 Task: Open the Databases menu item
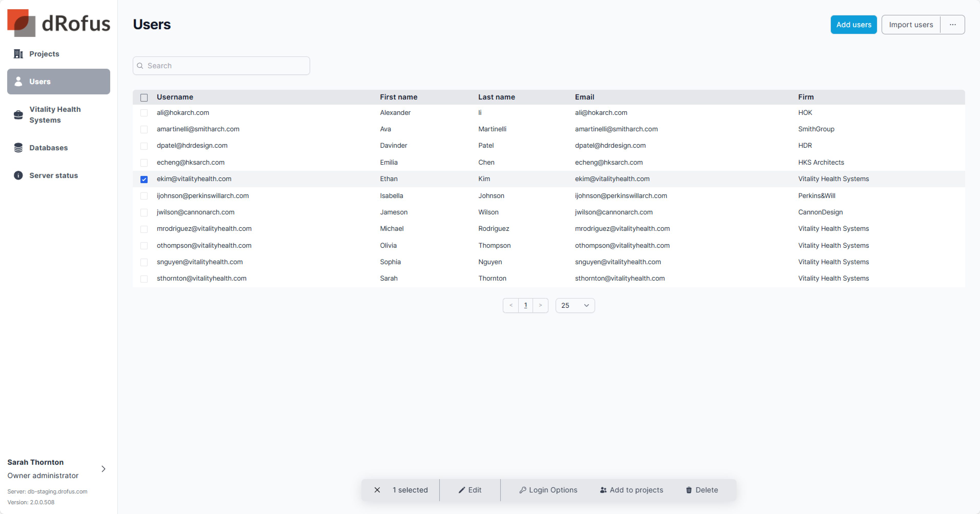point(59,148)
